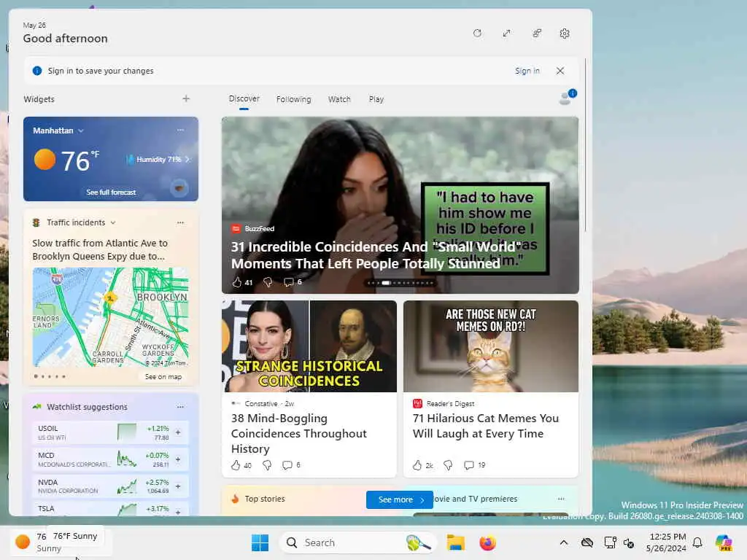Open traffic widget more options

click(181, 222)
